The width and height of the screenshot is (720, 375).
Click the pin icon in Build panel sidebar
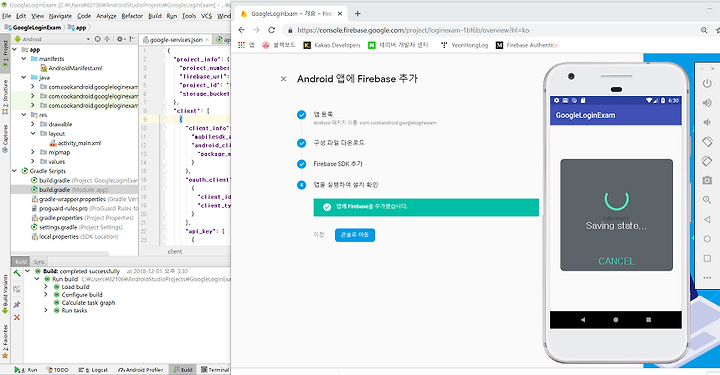click(17, 304)
